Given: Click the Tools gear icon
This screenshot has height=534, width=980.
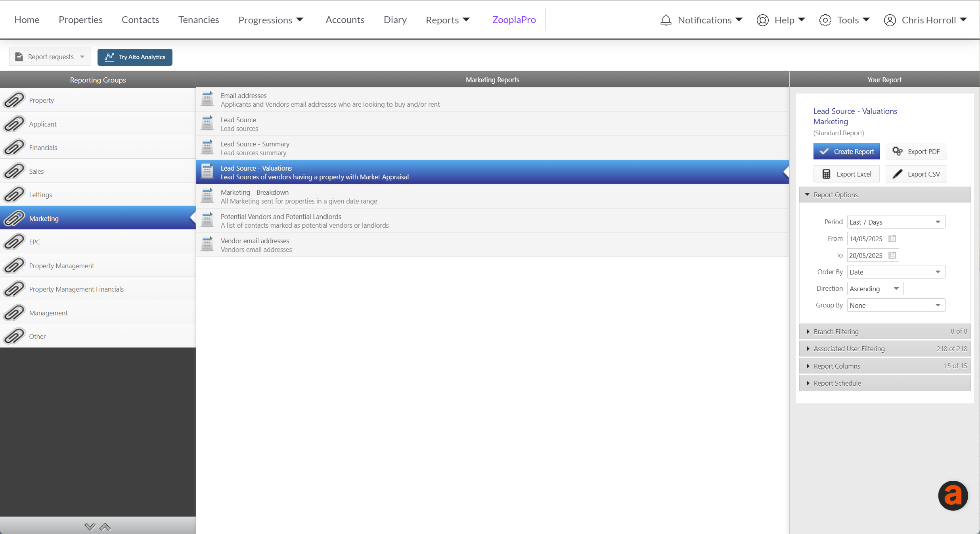Looking at the screenshot, I should pos(825,20).
